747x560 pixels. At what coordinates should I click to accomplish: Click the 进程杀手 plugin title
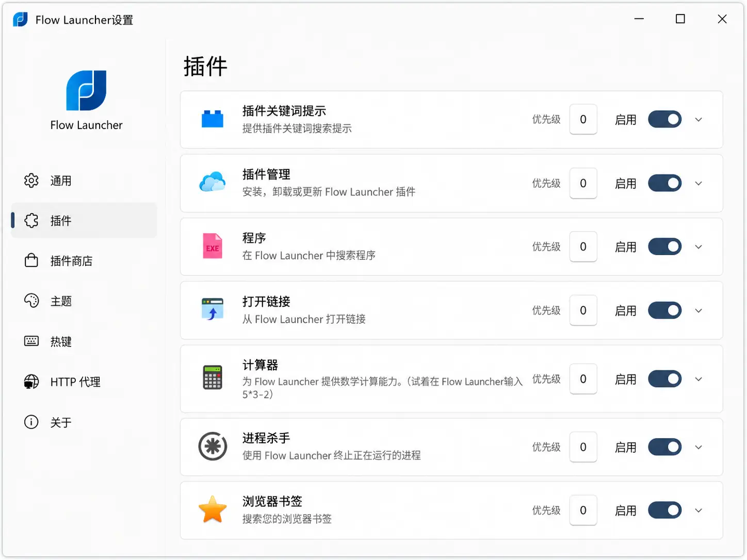click(266, 438)
